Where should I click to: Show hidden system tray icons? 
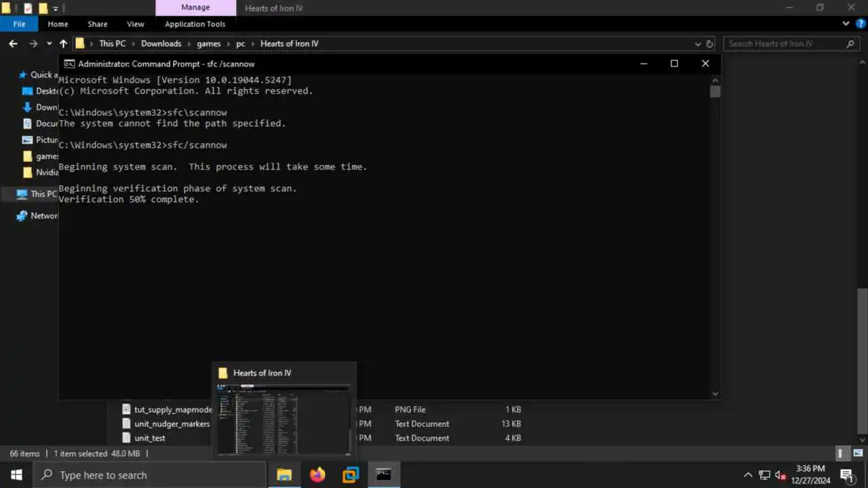coord(748,475)
